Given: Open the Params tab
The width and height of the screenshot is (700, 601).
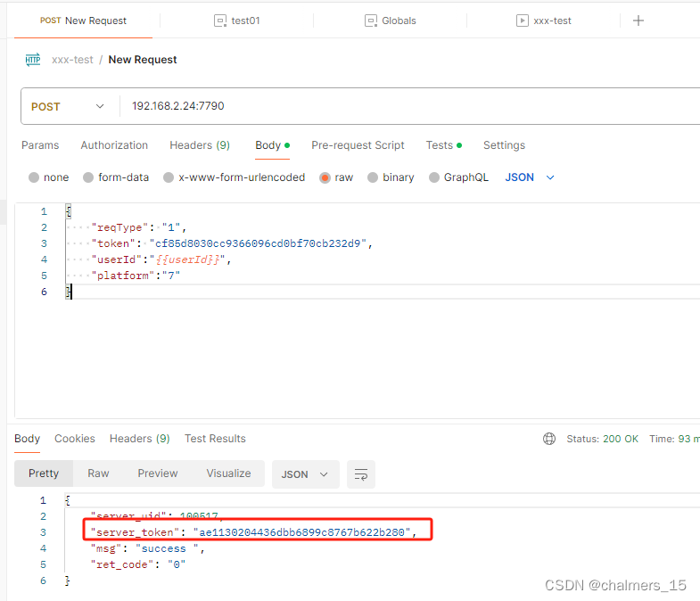Looking at the screenshot, I should [x=40, y=145].
